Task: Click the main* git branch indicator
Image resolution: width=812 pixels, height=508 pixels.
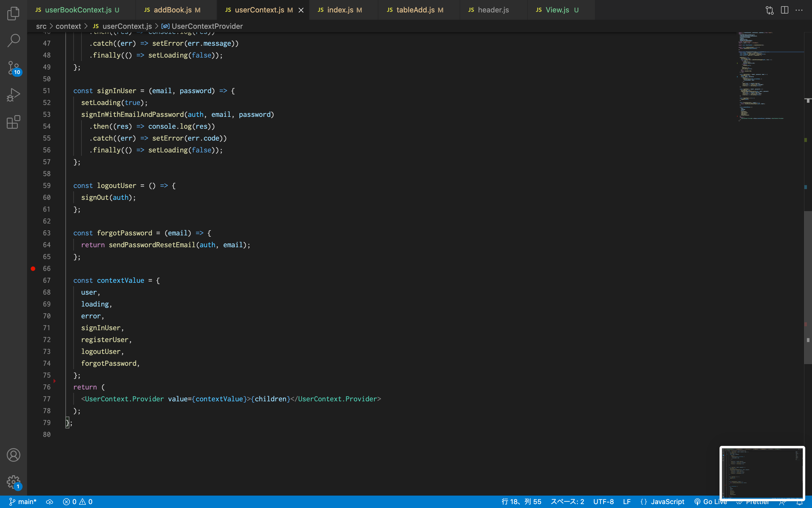Action: 23,502
